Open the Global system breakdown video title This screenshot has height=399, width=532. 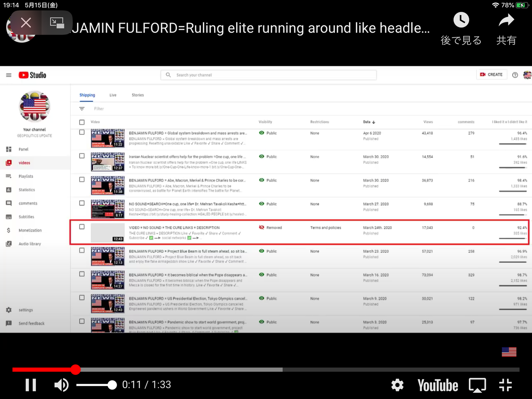pyautogui.click(x=188, y=133)
